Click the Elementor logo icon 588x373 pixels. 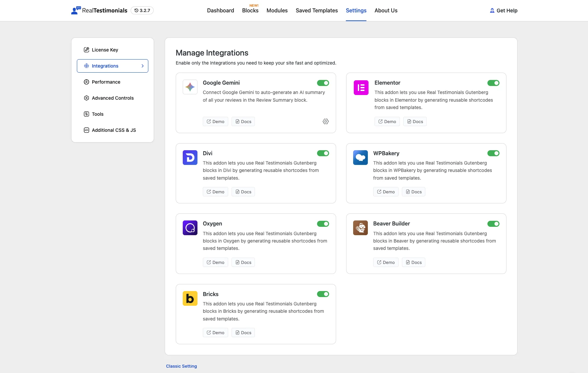pos(361,88)
